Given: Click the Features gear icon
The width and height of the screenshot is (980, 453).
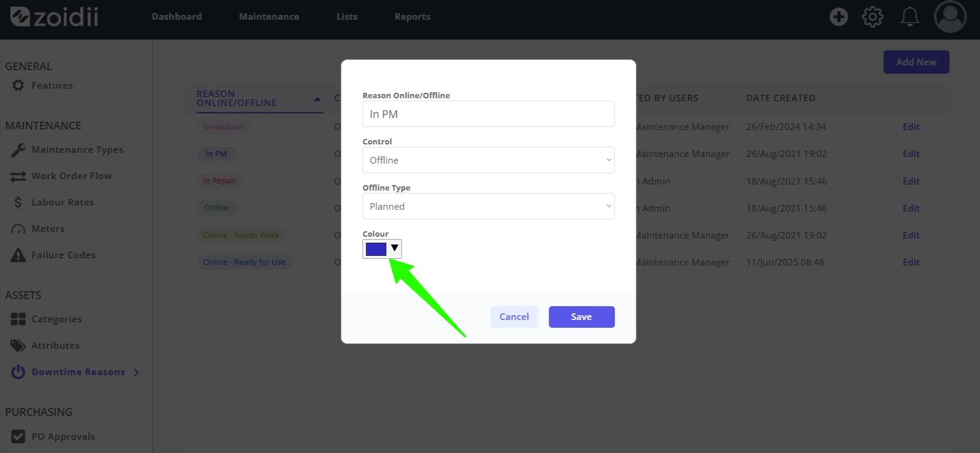Looking at the screenshot, I should (x=19, y=86).
